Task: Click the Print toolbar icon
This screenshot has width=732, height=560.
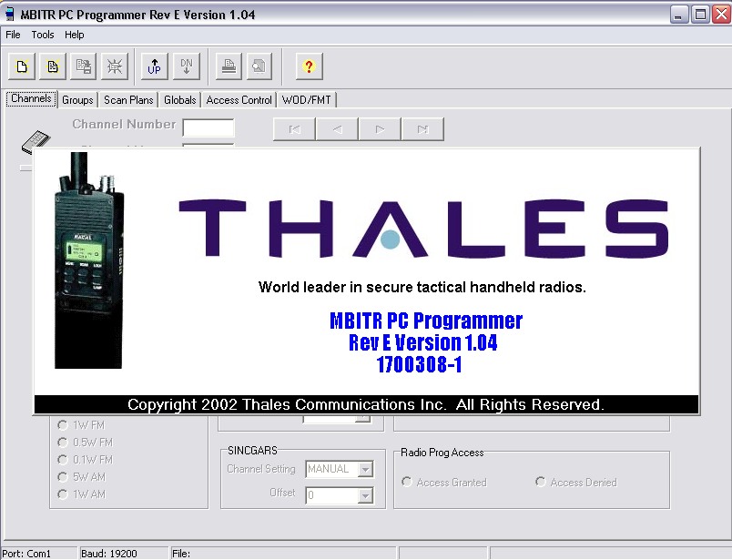Action: (229, 66)
